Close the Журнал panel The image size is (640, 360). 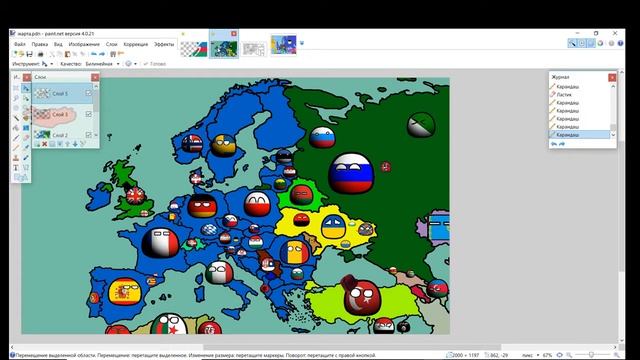coord(612,77)
